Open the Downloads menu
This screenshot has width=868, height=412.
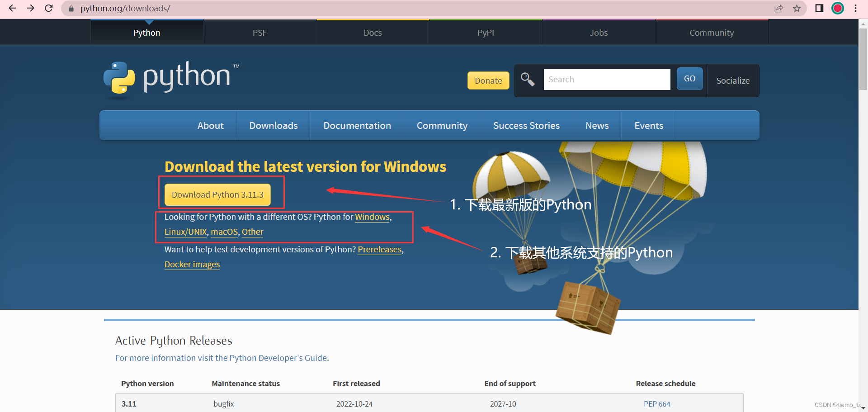pyautogui.click(x=274, y=126)
